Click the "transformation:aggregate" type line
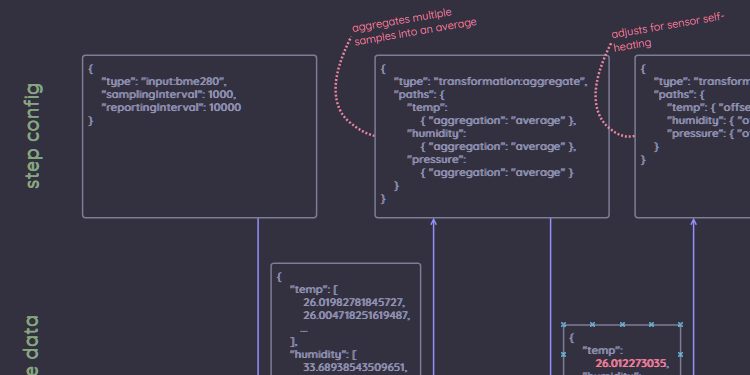Screen dimensions: 750x375 (490, 81)
